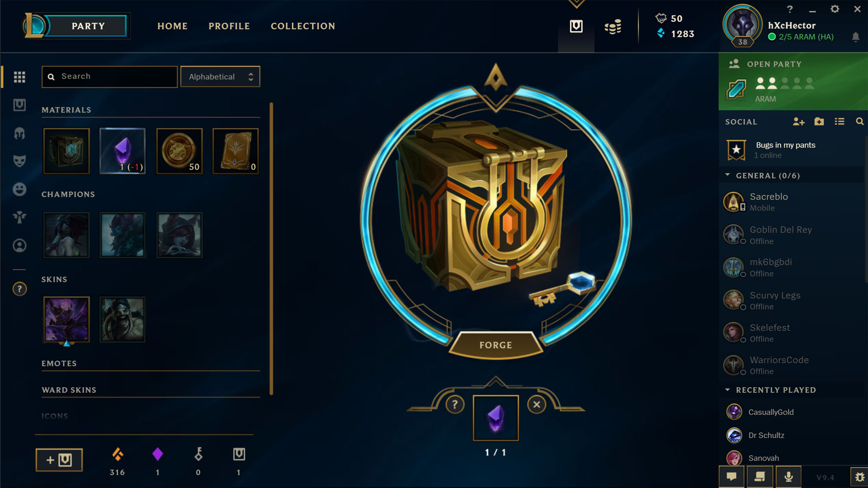Click the add friend icon in Social
Image resolution: width=868 pixels, height=488 pixels.
point(798,122)
